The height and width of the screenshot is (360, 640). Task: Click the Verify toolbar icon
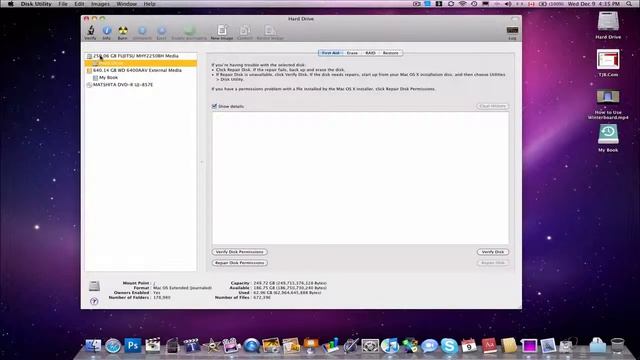coord(90,32)
